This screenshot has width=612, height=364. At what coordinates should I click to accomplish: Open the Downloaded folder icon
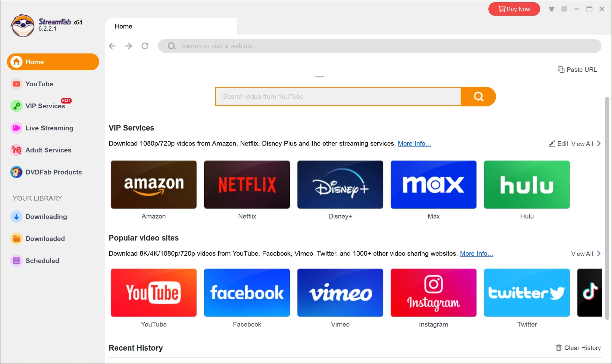click(16, 239)
